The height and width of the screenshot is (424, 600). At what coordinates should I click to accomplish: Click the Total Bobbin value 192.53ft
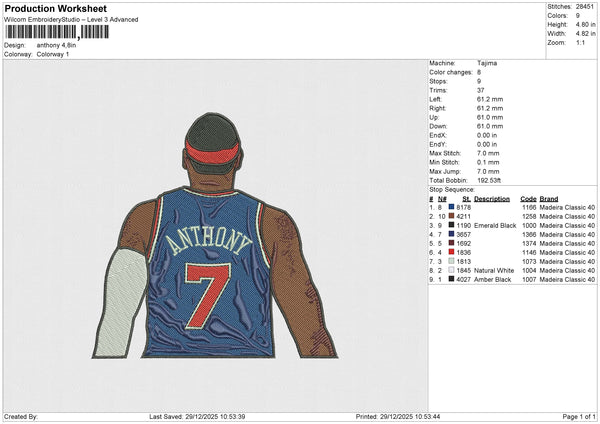tap(489, 181)
